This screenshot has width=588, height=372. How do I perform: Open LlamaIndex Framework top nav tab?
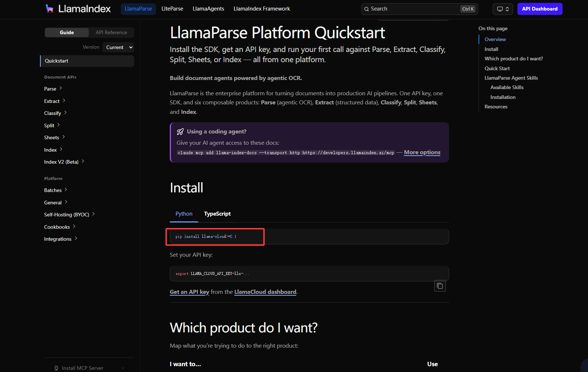coord(262,9)
